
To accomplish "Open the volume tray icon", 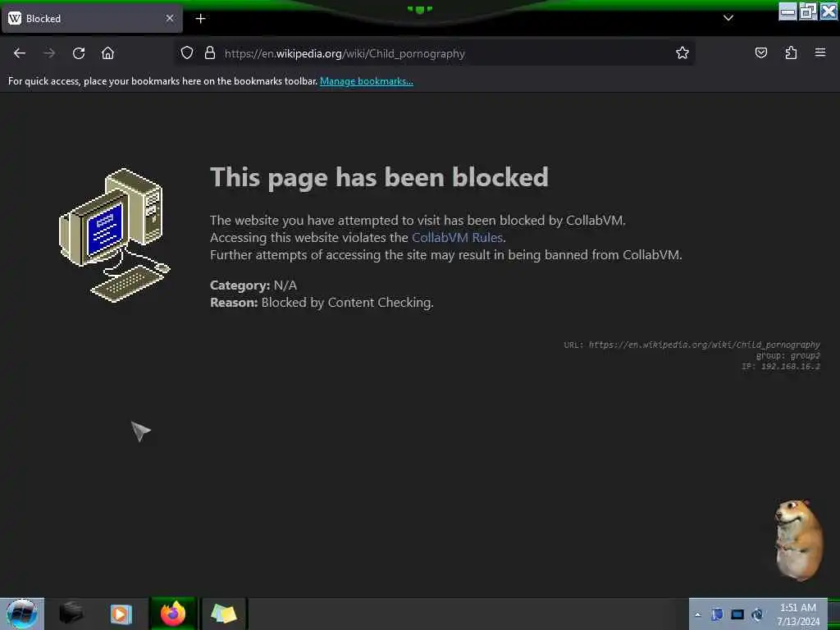I will (x=757, y=614).
